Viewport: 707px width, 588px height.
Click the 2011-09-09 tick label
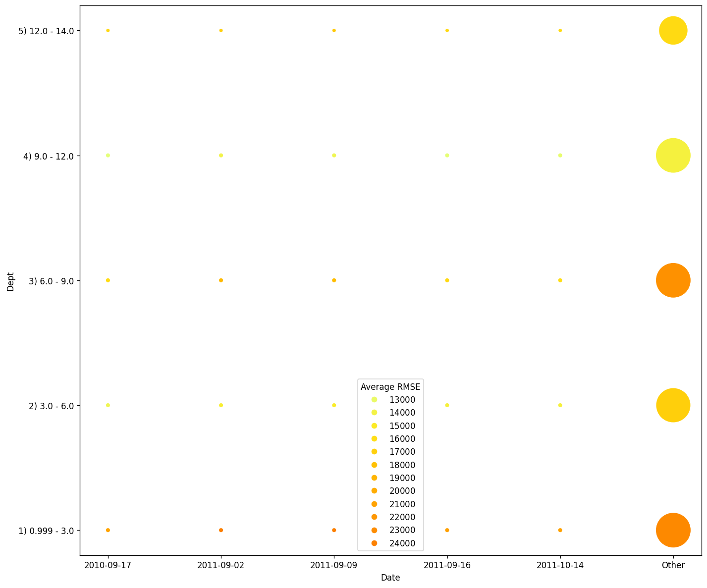(x=334, y=565)
